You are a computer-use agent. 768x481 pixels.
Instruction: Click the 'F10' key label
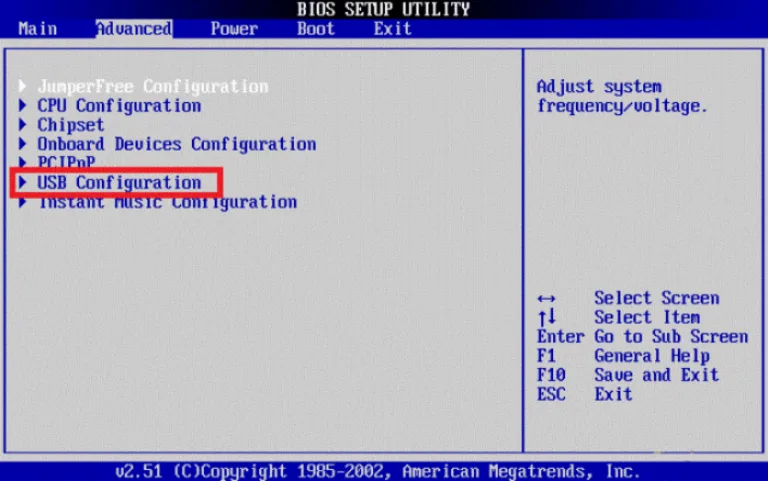551,375
